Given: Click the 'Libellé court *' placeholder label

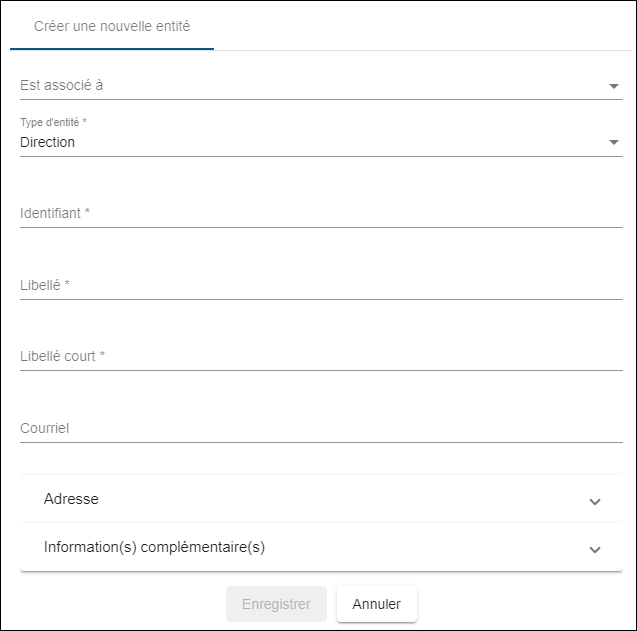Looking at the screenshot, I should point(62,356).
